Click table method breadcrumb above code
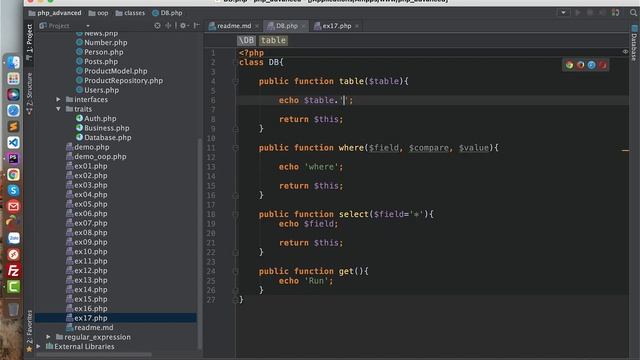Screen dimensions: 640x360 [273, 40]
